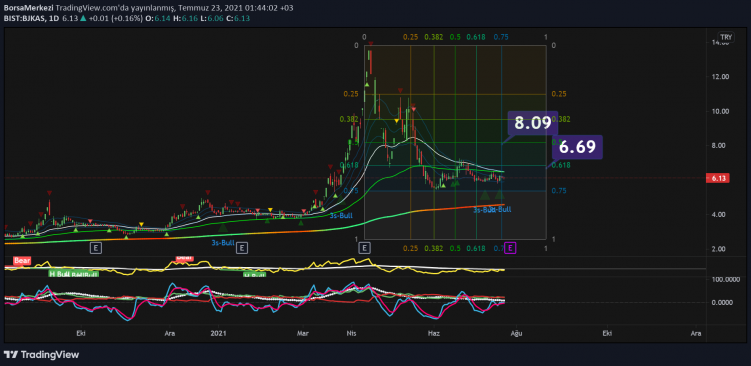This screenshot has height=366, width=751.
Task: Click the 8.00 price axis label
Action: [x=719, y=146]
